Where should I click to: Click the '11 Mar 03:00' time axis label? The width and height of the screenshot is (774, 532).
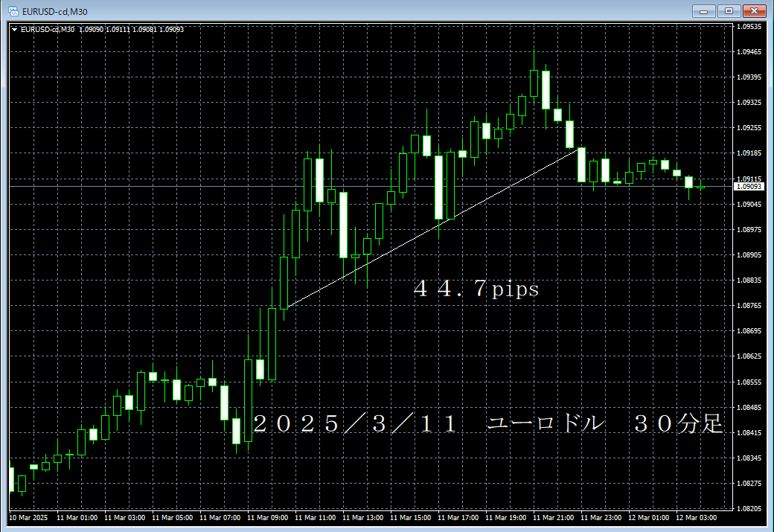(x=125, y=518)
